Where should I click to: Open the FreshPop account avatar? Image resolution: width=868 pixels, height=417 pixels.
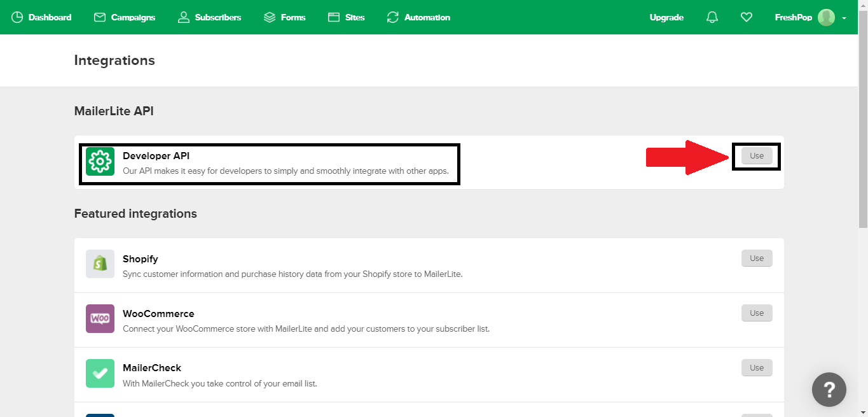coord(826,17)
